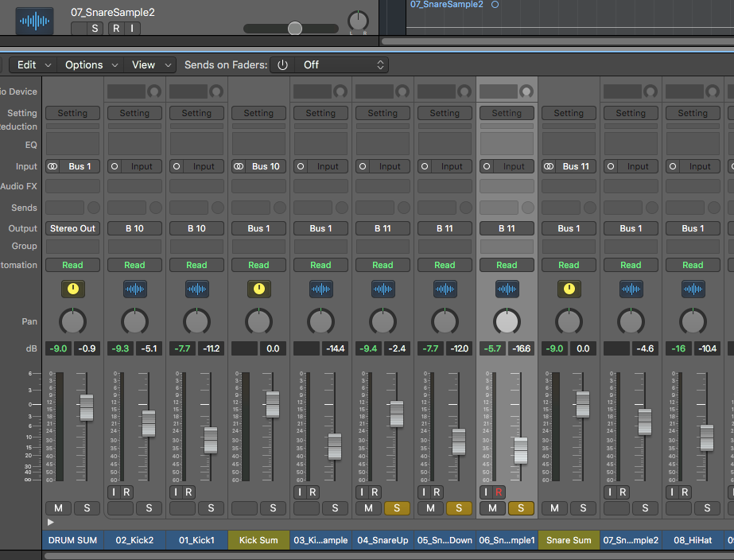
Task: Click the 02_Kick2 volume fader
Action: [148, 422]
